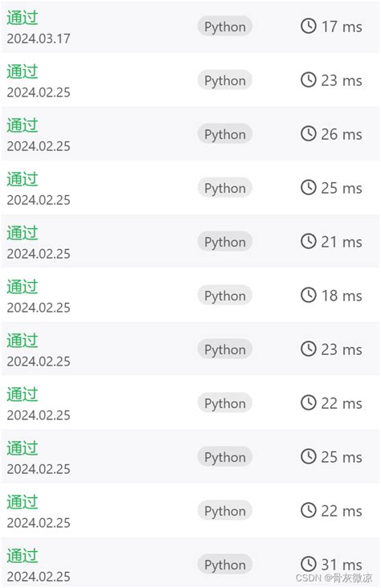Open the 通过 result in the 26 ms row
This screenshot has height=588, width=381.
pyautogui.click(x=23, y=125)
